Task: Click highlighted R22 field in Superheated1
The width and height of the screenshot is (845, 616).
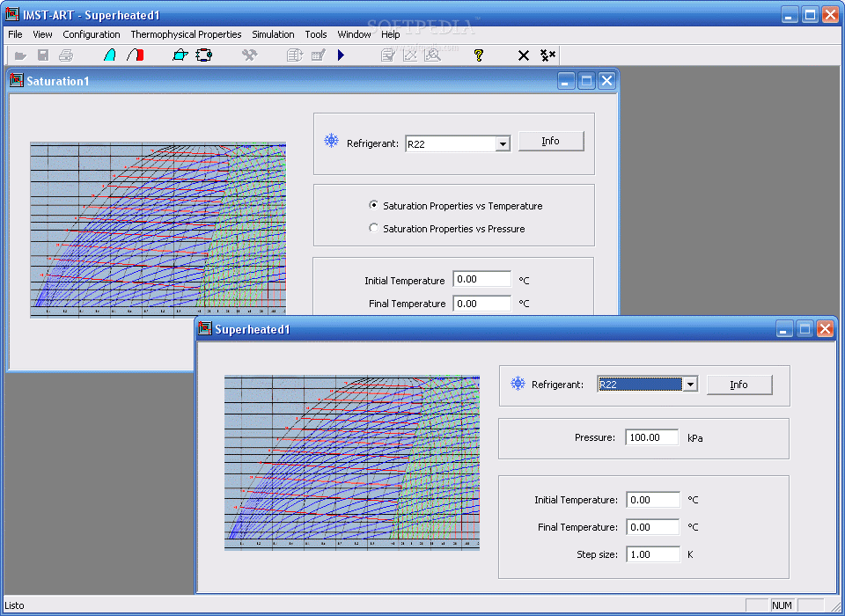Action: point(640,385)
